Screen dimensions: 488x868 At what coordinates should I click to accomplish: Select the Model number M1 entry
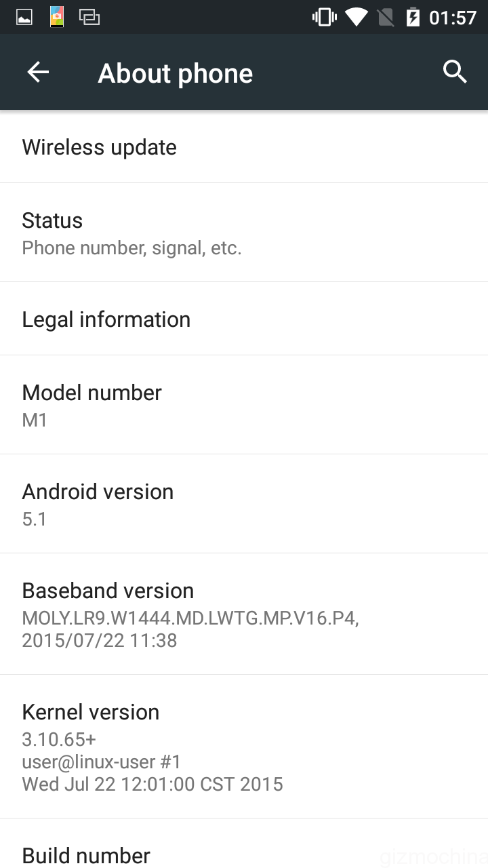click(x=244, y=405)
